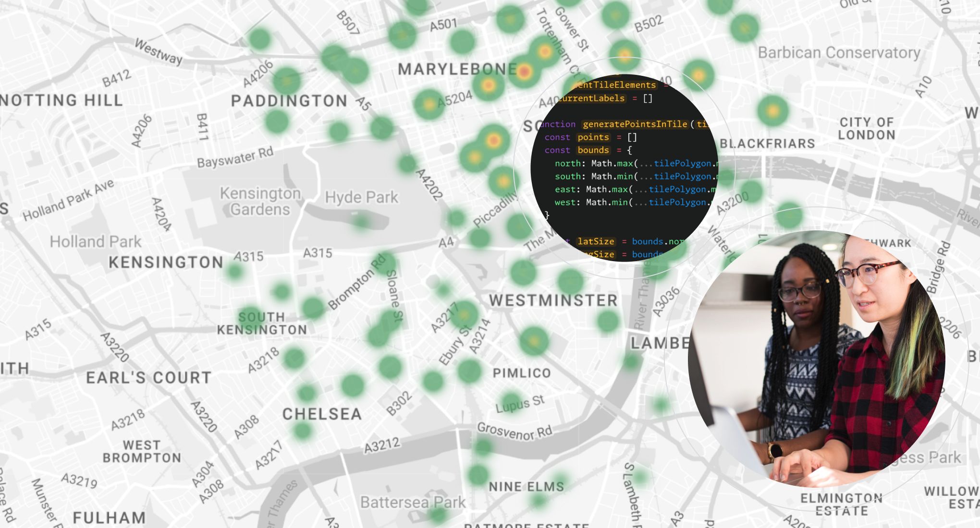Select the A3212 road label
This screenshot has height=528, width=980.
[382, 445]
